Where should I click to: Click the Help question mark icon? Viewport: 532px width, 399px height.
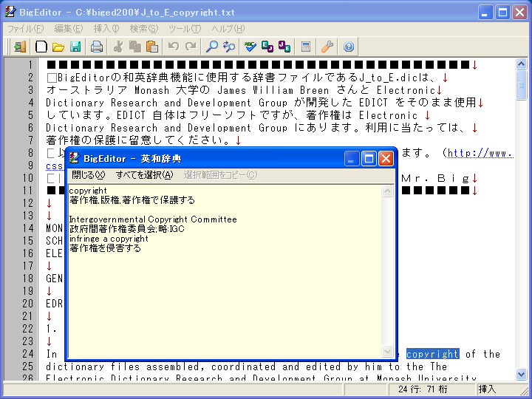point(349,47)
